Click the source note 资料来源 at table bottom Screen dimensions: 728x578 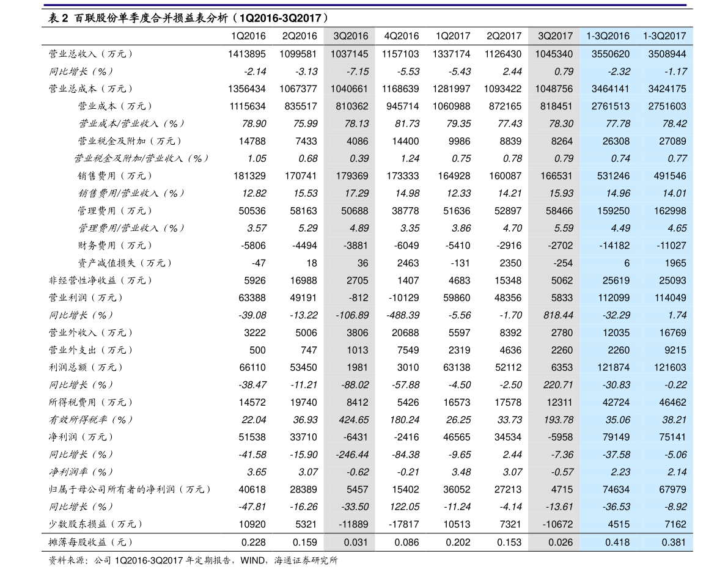pyautogui.click(x=193, y=561)
